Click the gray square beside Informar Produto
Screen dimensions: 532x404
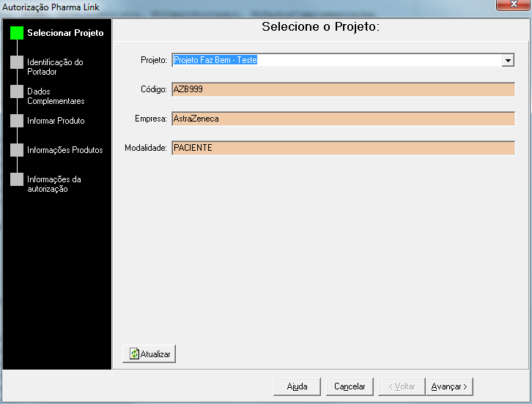(x=17, y=121)
